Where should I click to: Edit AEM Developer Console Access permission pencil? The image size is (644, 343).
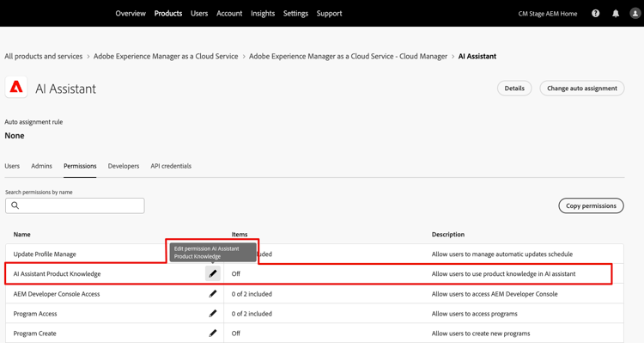tap(213, 294)
